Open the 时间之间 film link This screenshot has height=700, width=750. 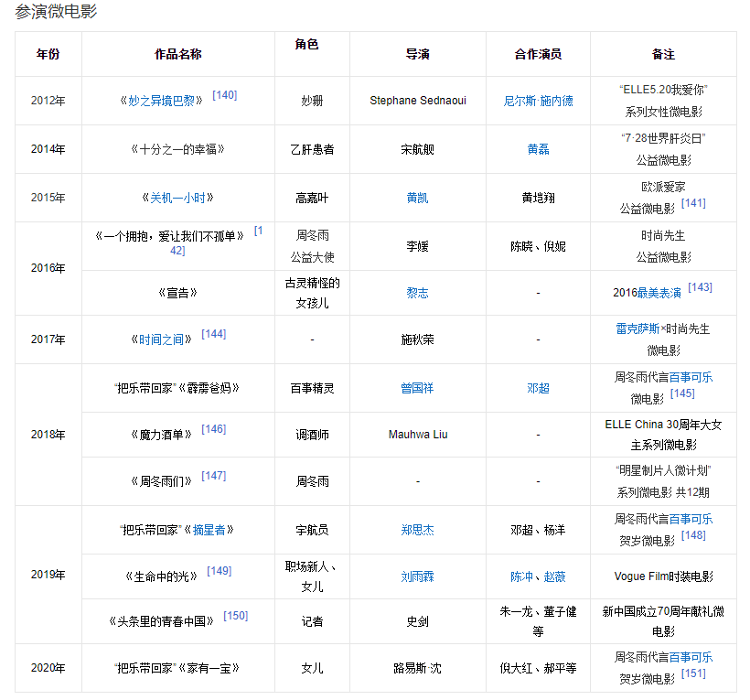click(161, 339)
